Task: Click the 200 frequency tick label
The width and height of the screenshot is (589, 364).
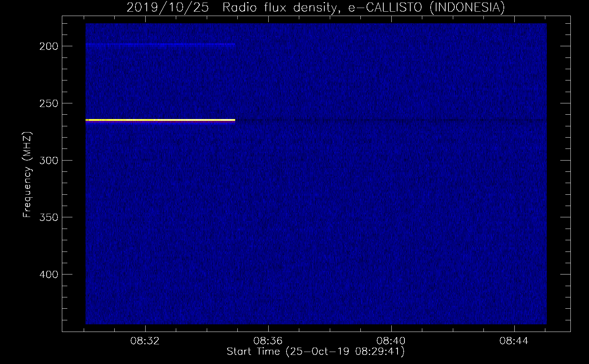Action: click(49, 46)
